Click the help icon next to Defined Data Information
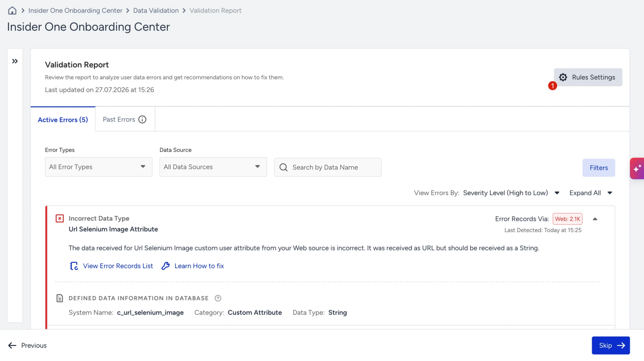 [218, 298]
